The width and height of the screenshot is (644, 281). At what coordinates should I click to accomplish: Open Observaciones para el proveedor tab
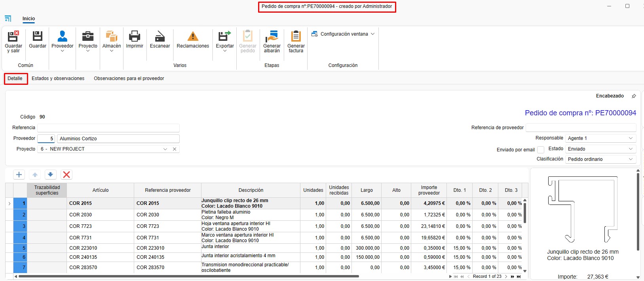129,78
